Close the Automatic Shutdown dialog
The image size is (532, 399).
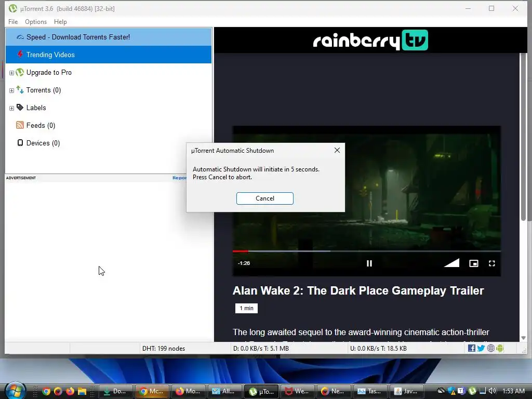(337, 150)
